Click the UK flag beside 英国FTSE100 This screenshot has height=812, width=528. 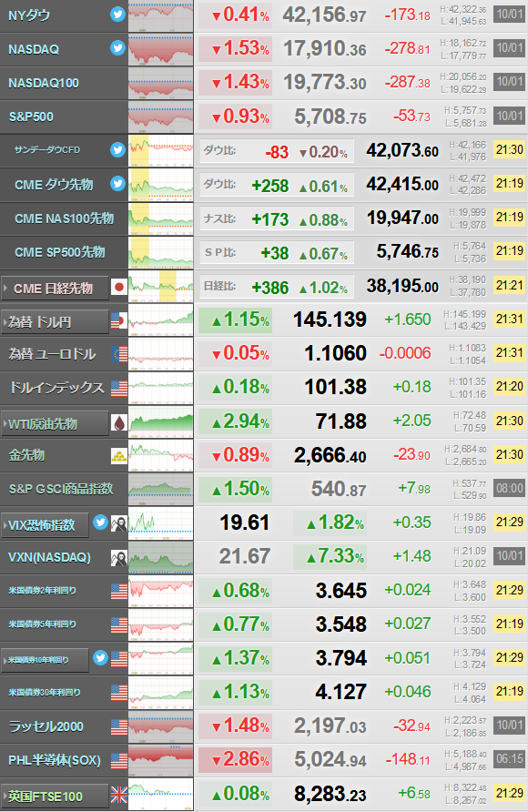coord(119,795)
